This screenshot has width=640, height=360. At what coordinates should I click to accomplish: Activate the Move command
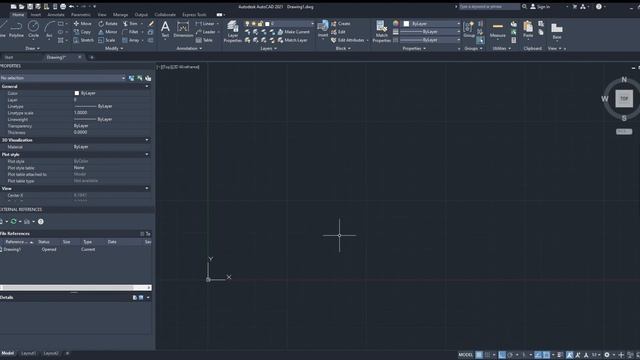click(83, 24)
